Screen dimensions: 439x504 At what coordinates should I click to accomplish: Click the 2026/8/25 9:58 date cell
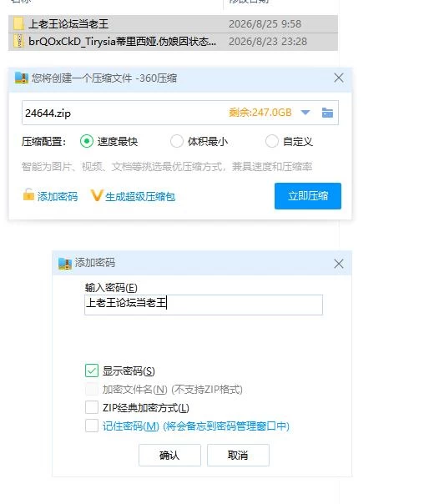click(x=265, y=24)
